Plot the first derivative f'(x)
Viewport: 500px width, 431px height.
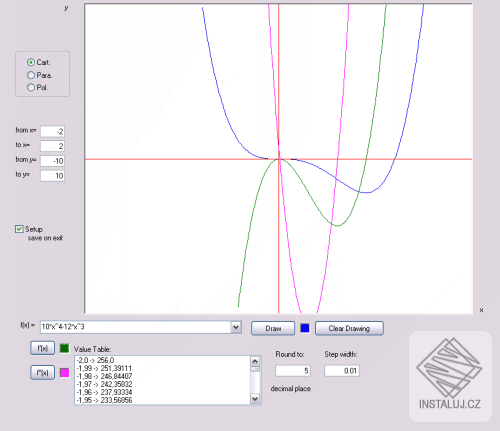tap(42, 348)
